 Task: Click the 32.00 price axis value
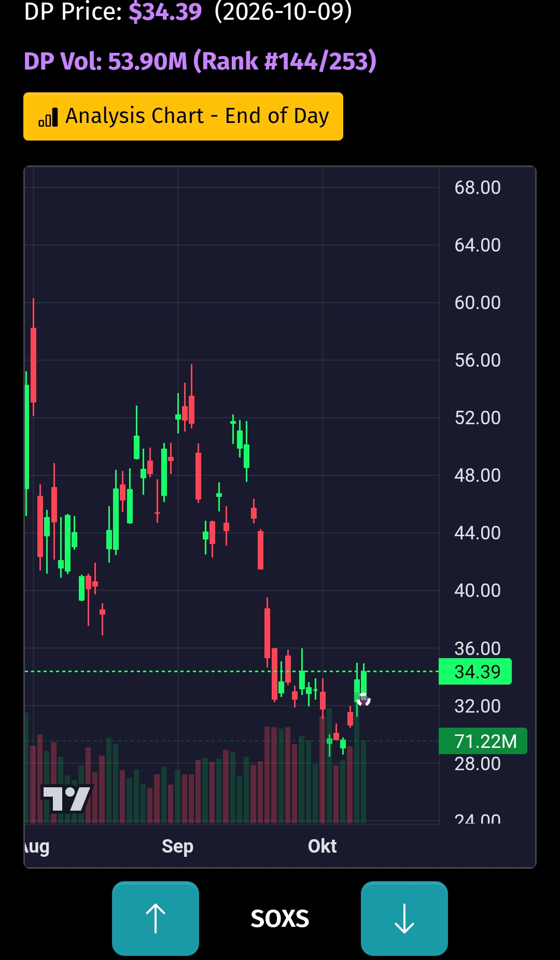tap(478, 706)
